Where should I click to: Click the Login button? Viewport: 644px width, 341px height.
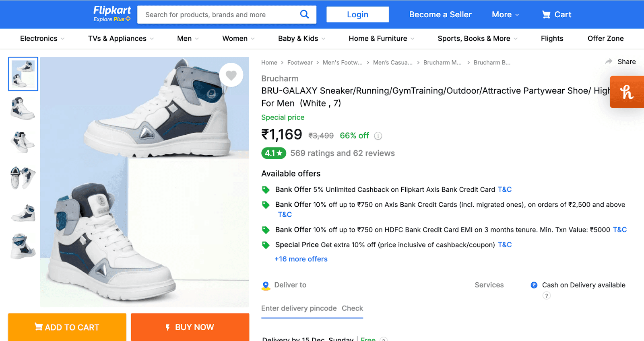(x=357, y=14)
